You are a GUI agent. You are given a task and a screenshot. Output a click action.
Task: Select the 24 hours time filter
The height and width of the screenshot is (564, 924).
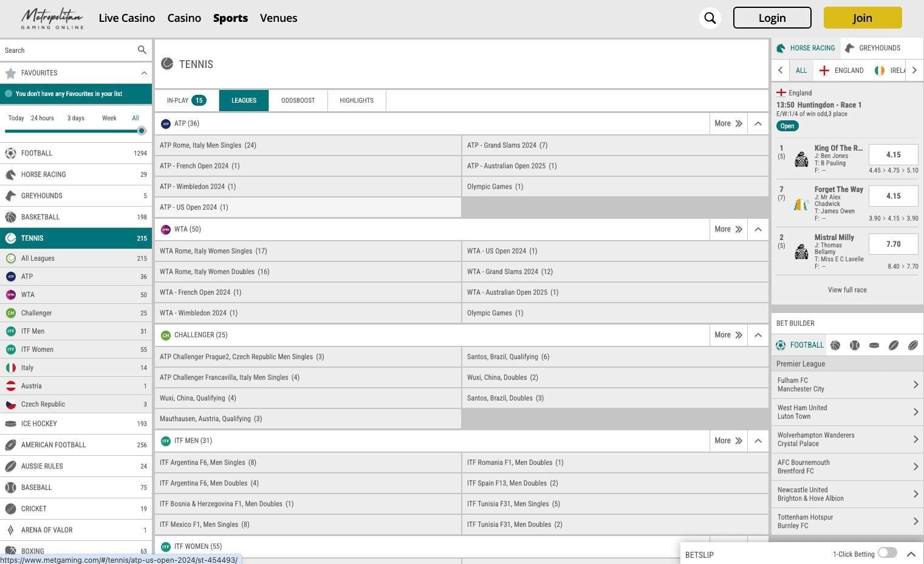[x=43, y=118]
